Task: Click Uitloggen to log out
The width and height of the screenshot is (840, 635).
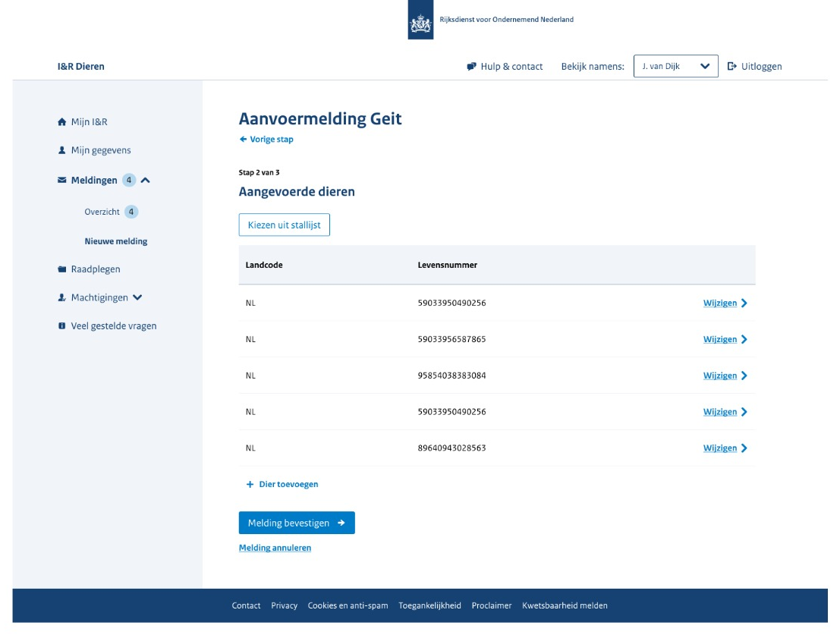Action: point(761,67)
